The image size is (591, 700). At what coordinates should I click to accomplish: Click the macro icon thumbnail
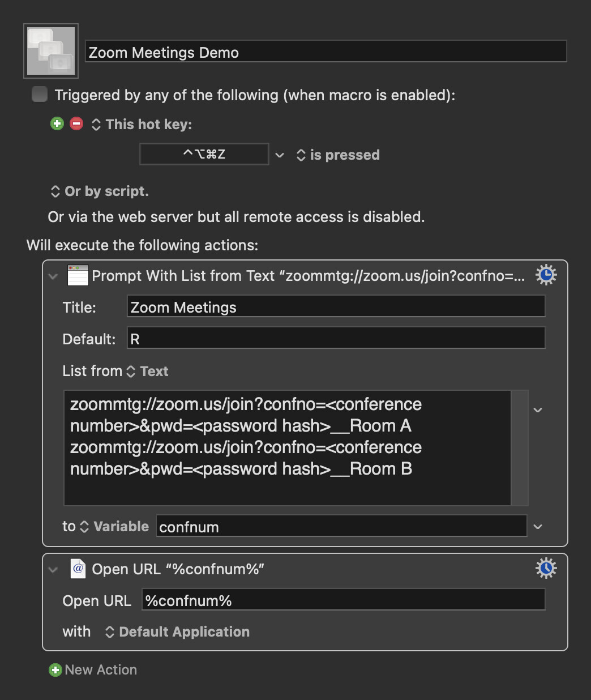tap(50, 50)
